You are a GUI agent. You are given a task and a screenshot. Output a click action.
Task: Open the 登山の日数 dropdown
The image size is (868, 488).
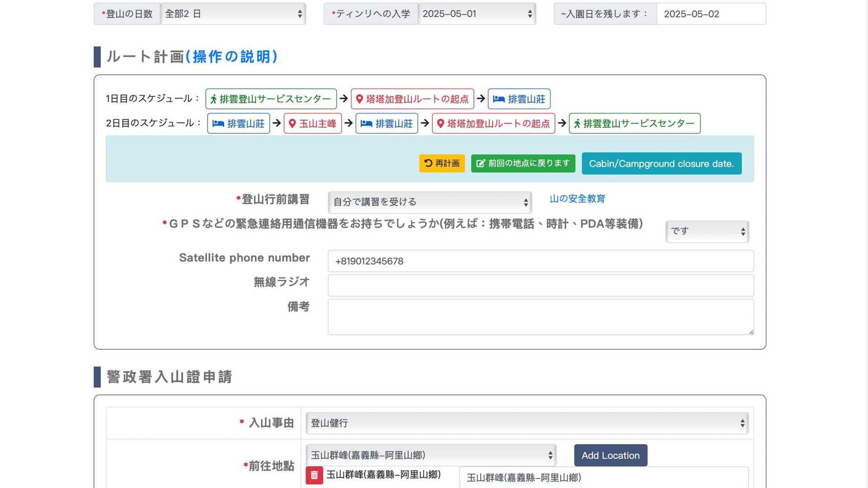point(233,14)
